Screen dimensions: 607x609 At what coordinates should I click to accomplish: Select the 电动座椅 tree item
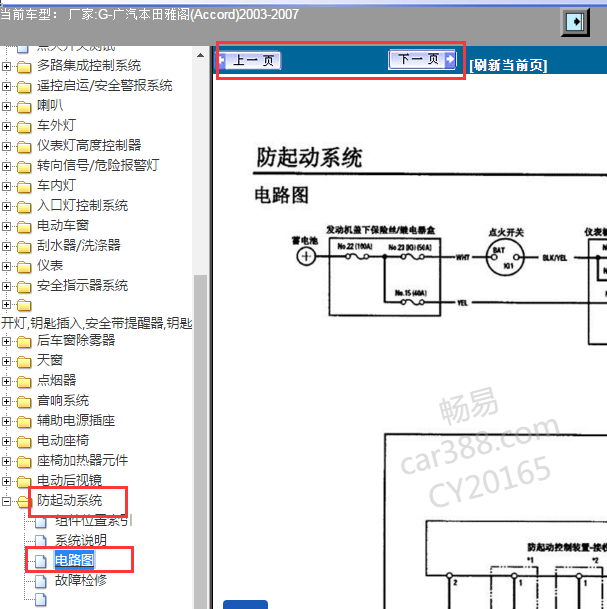pos(63,440)
